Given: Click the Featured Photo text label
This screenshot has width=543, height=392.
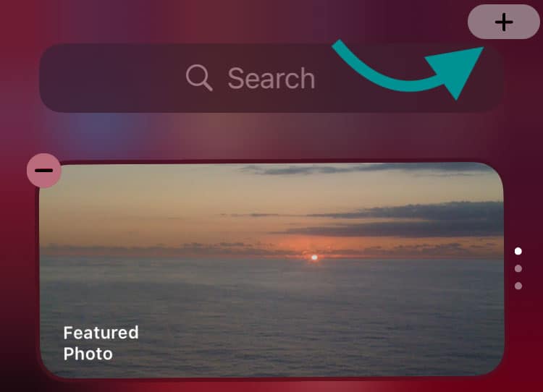Looking at the screenshot, I should click(101, 344).
